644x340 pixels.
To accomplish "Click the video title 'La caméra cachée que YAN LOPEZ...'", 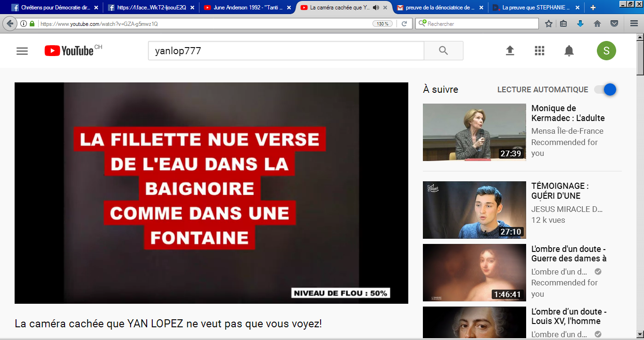I will (x=168, y=324).
